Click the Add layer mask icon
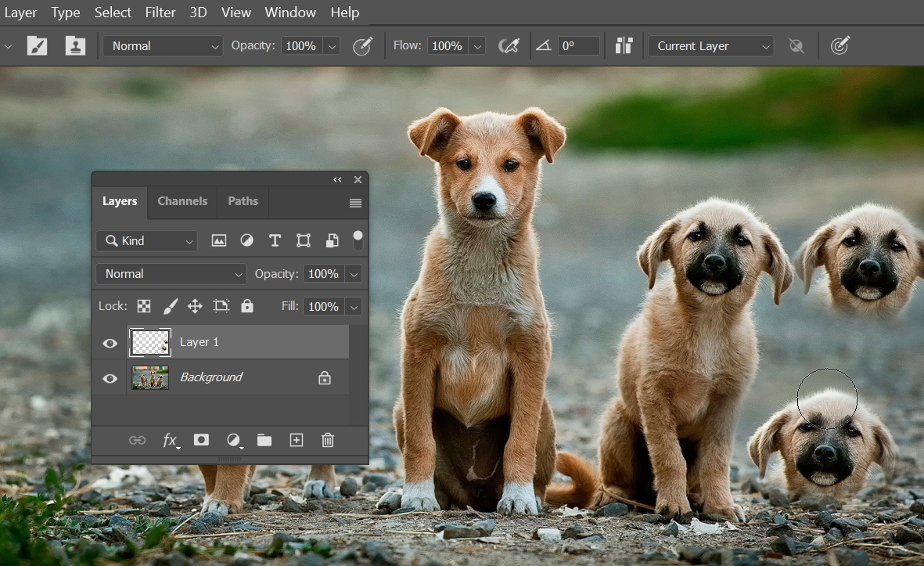 point(201,440)
